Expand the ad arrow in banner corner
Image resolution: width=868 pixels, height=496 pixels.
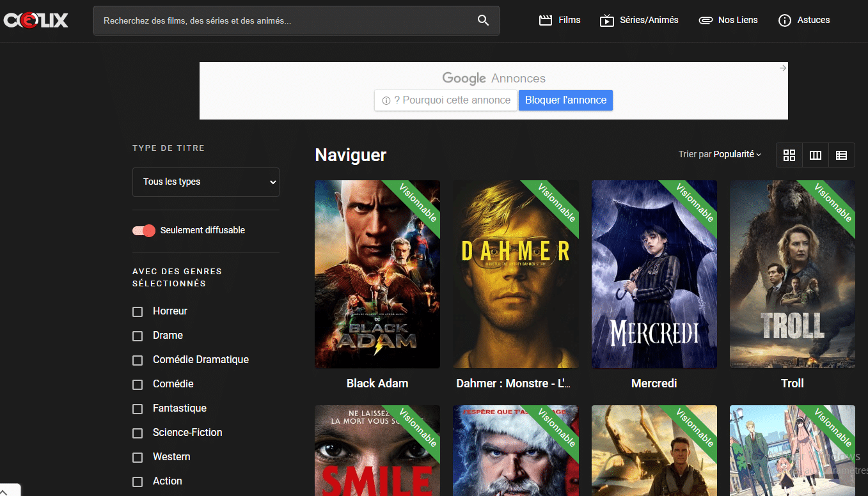coord(782,67)
